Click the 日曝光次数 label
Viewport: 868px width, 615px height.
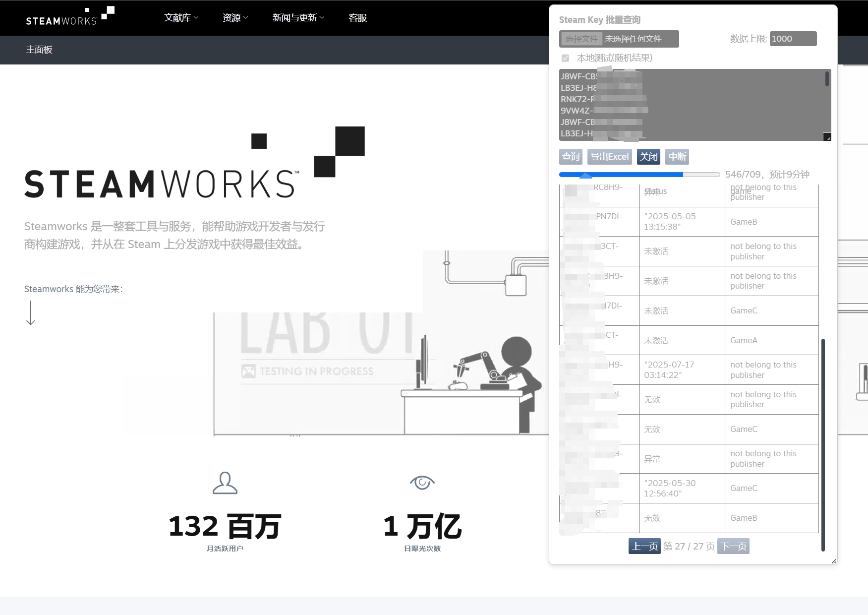coord(422,549)
